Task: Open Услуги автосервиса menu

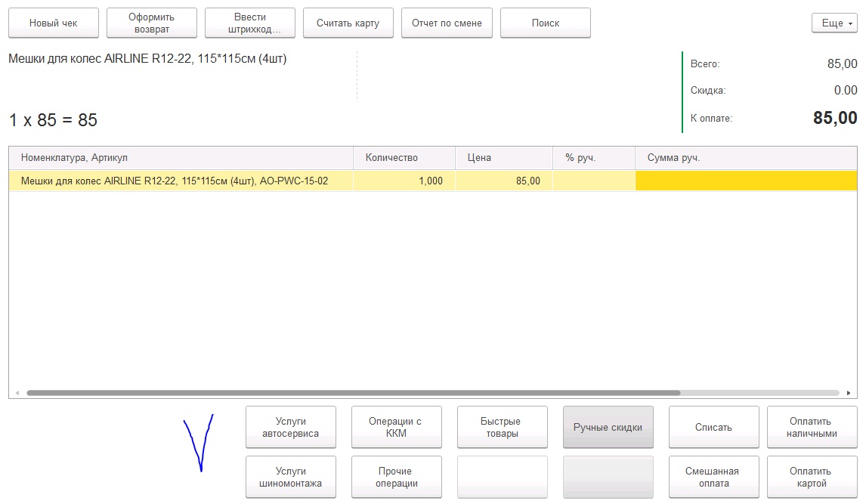Action: coord(291,428)
